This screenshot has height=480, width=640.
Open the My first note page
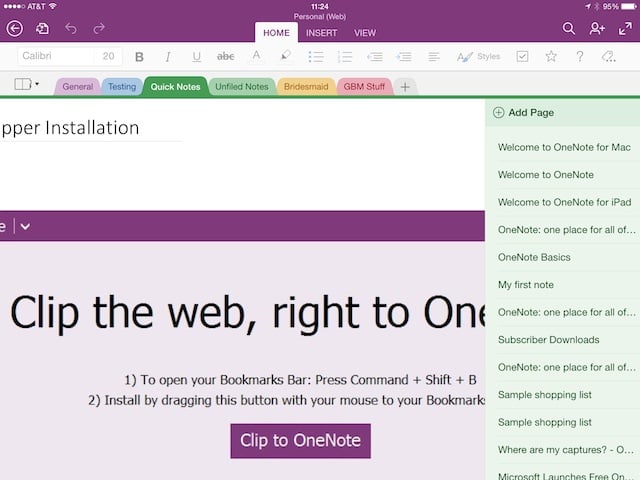tap(563, 284)
